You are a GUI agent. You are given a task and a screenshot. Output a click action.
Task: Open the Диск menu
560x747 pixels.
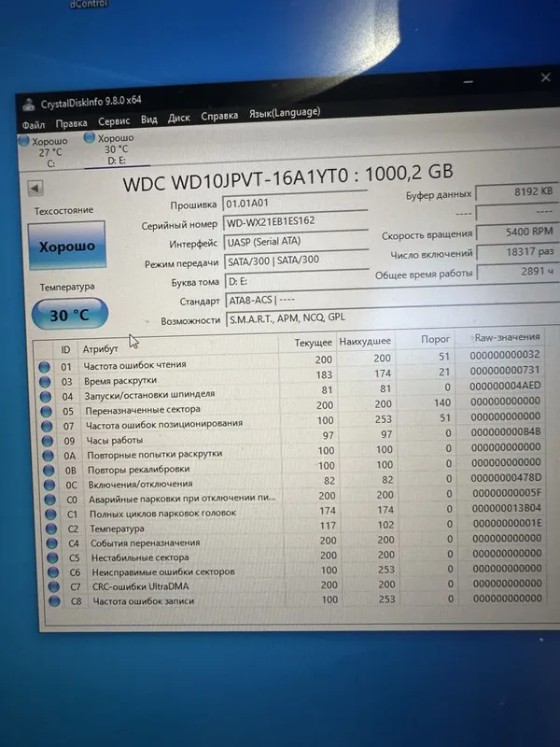(x=178, y=118)
